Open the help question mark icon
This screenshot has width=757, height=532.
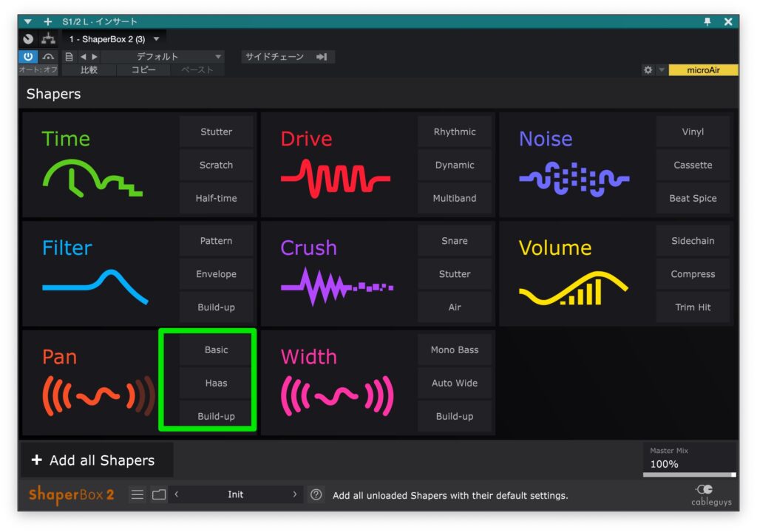(x=316, y=495)
